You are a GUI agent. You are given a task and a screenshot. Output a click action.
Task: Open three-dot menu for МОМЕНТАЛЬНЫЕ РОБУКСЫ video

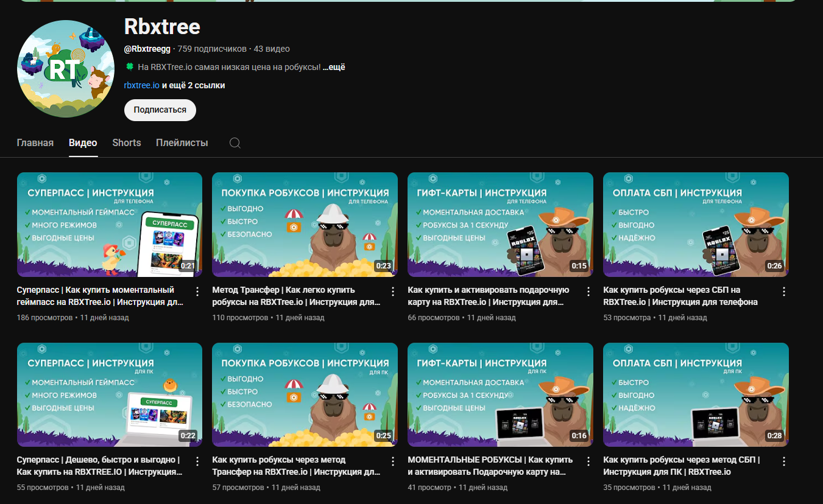pos(588,461)
